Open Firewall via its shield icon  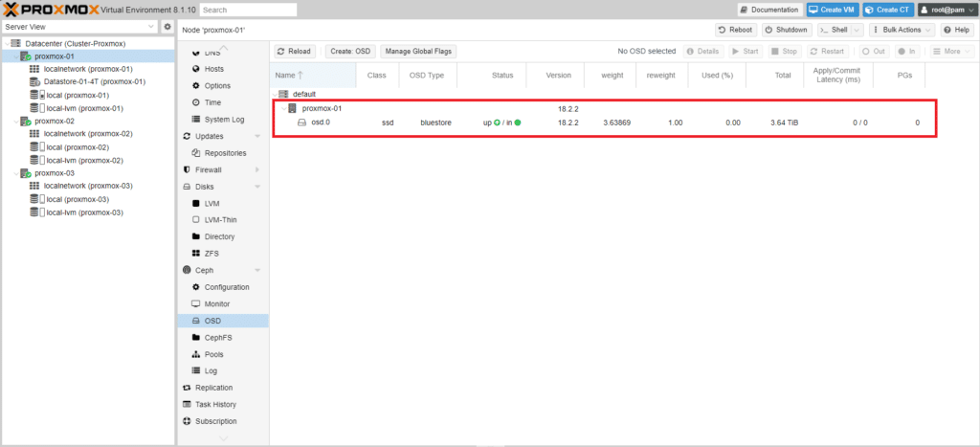[x=187, y=170]
